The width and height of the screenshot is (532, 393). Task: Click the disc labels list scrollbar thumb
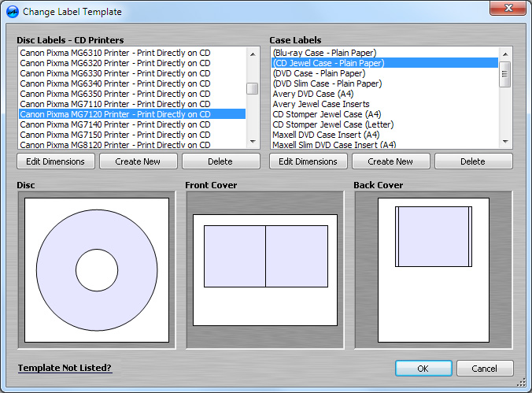tap(253, 89)
